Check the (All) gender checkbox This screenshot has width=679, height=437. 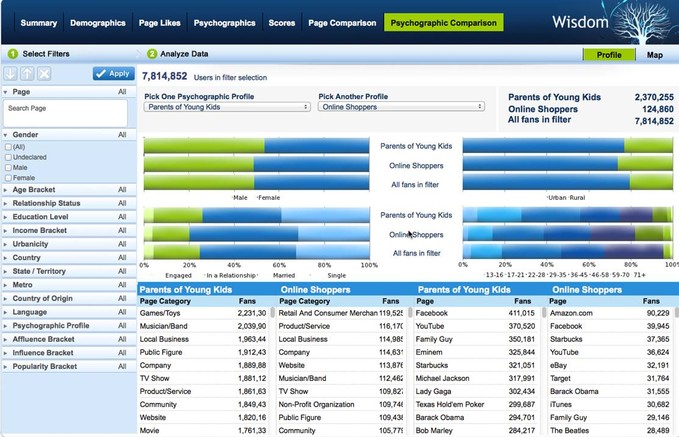[x=8, y=147]
